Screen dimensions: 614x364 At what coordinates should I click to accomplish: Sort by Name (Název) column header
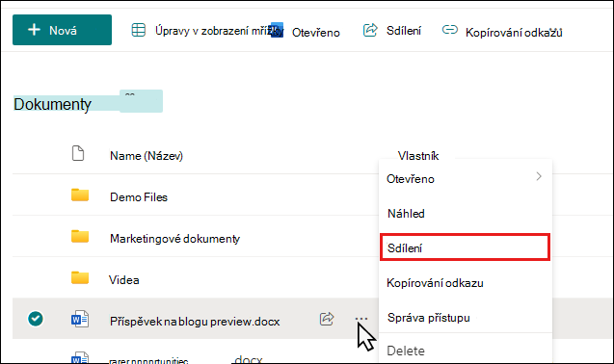coord(147,156)
